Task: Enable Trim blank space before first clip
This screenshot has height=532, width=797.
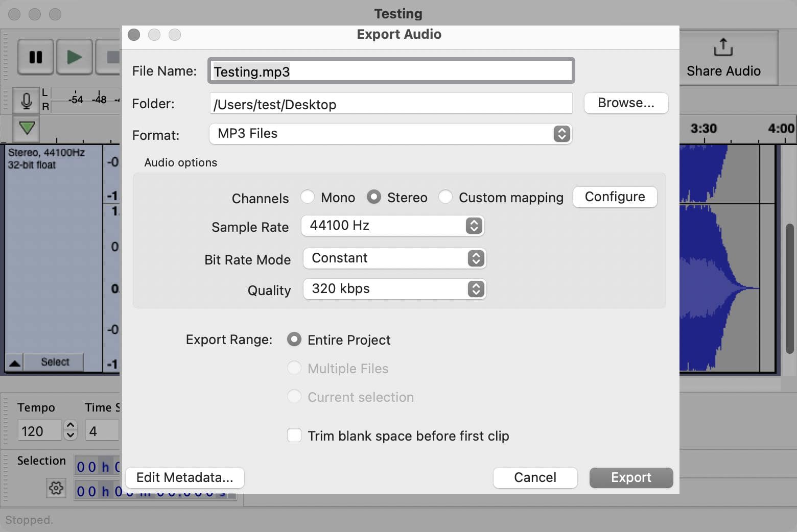Action: point(294,436)
